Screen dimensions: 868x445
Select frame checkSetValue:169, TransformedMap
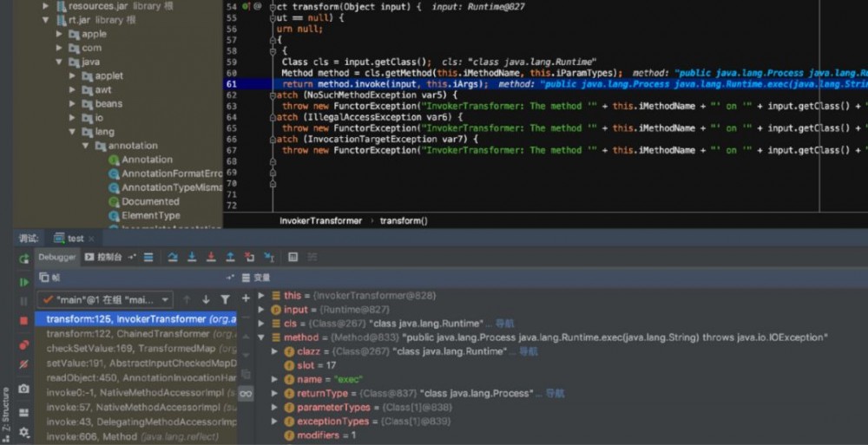[135, 349]
